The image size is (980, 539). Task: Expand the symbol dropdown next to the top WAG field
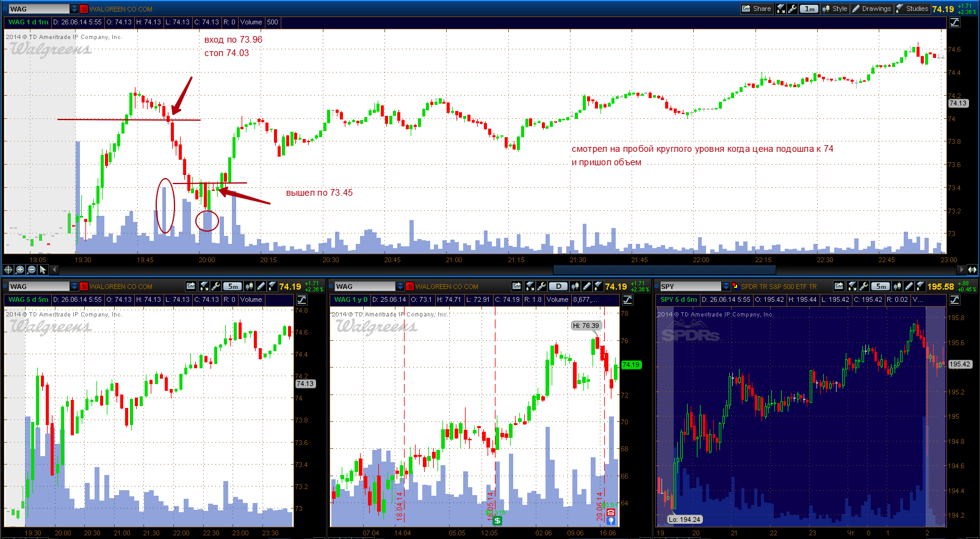(74, 9)
